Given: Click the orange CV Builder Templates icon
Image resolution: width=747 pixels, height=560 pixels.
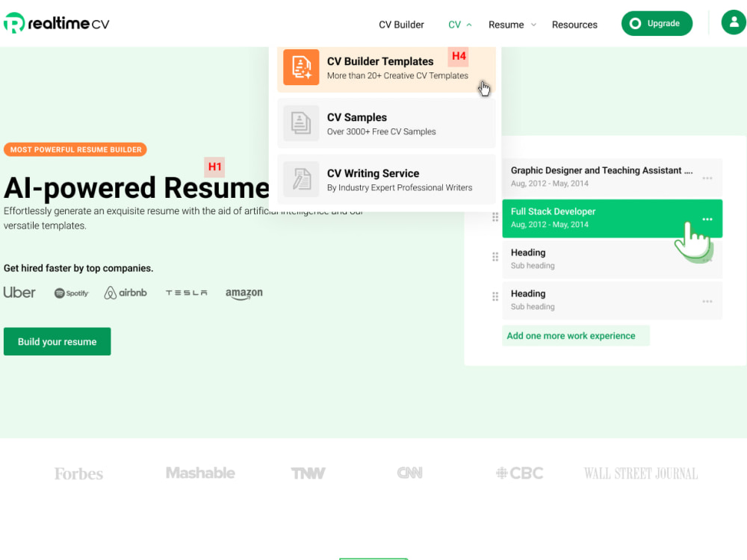Looking at the screenshot, I should pyautogui.click(x=301, y=67).
